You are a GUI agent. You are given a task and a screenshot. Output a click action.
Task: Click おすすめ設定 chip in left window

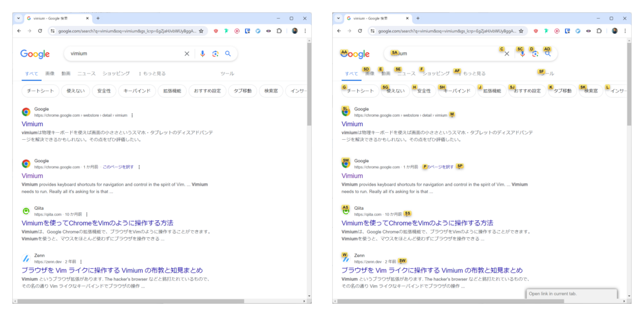(x=207, y=91)
